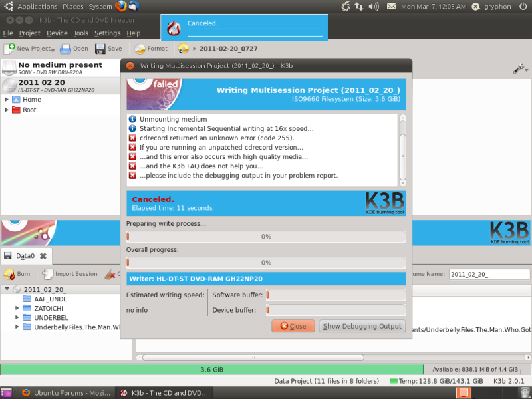Open the mail envelope indicator
The height and width of the screenshot is (399, 532).
pos(392,7)
